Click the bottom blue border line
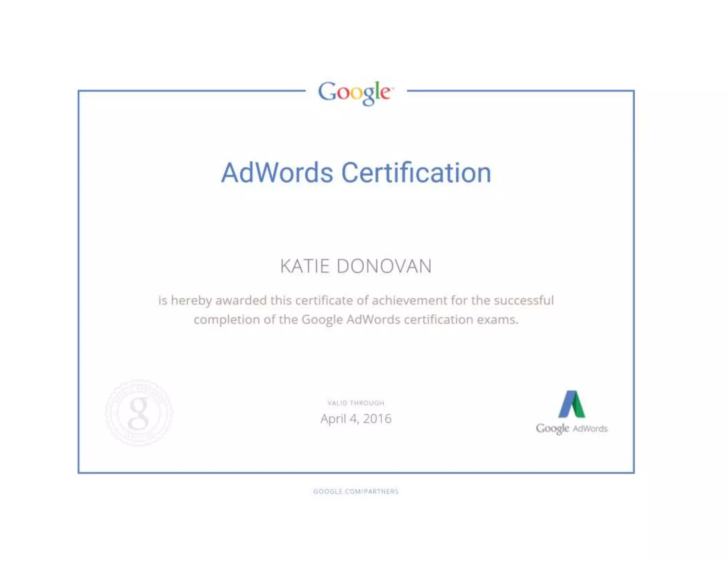728x562 pixels. (x=356, y=473)
